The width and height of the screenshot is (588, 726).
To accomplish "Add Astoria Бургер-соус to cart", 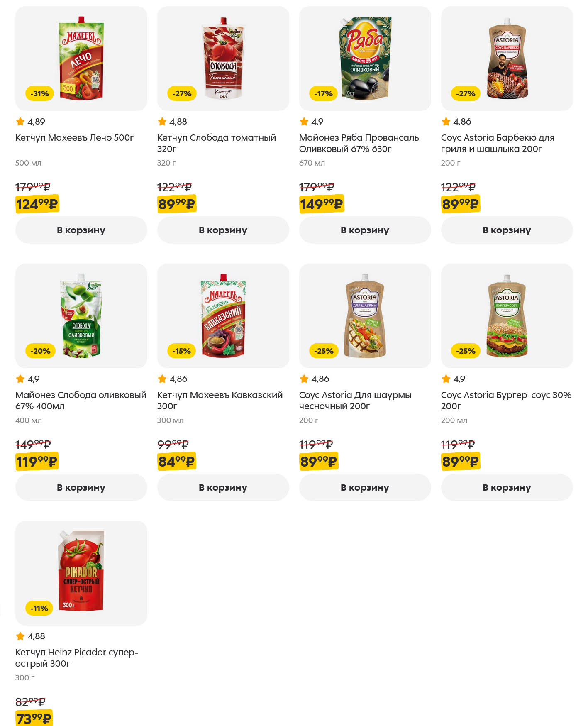I will pos(507,487).
